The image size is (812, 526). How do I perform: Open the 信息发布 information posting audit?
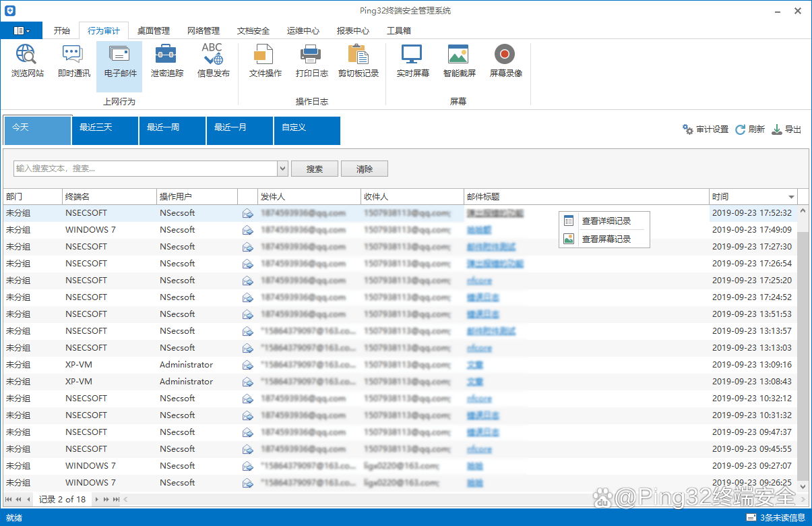coord(213,61)
